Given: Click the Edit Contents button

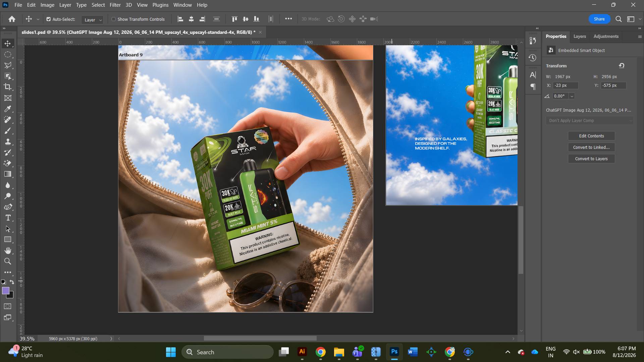Looking at the screenshot, I should 591,136.
